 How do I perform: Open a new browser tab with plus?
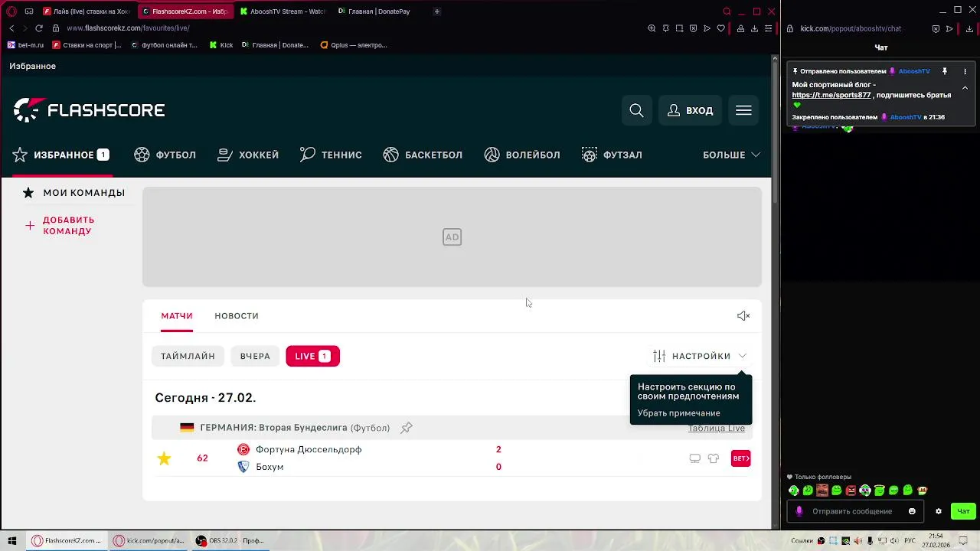pos(437,11)
